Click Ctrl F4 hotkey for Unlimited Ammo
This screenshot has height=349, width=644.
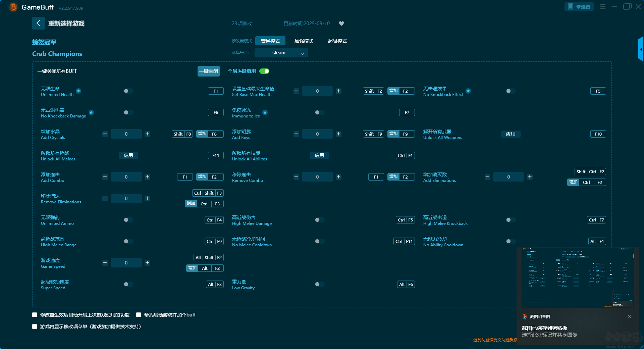tap(214, 220)
